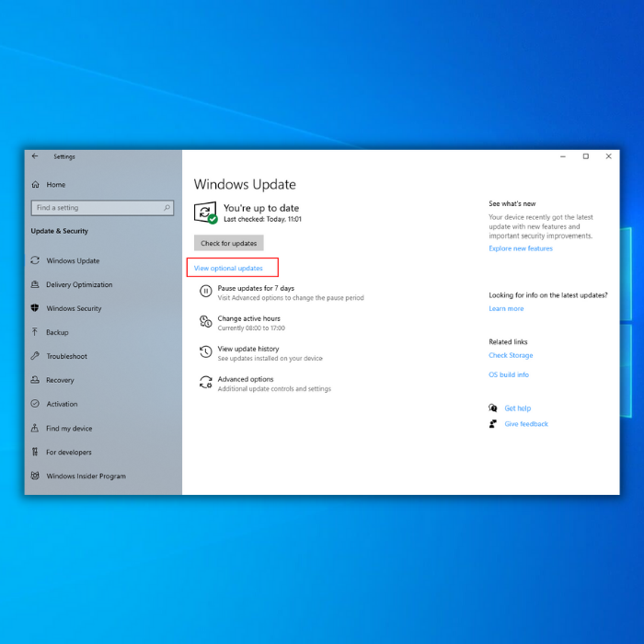644x644 pixels.
Task: Click the Troubleshoot wrench icon
Action: 35,356
